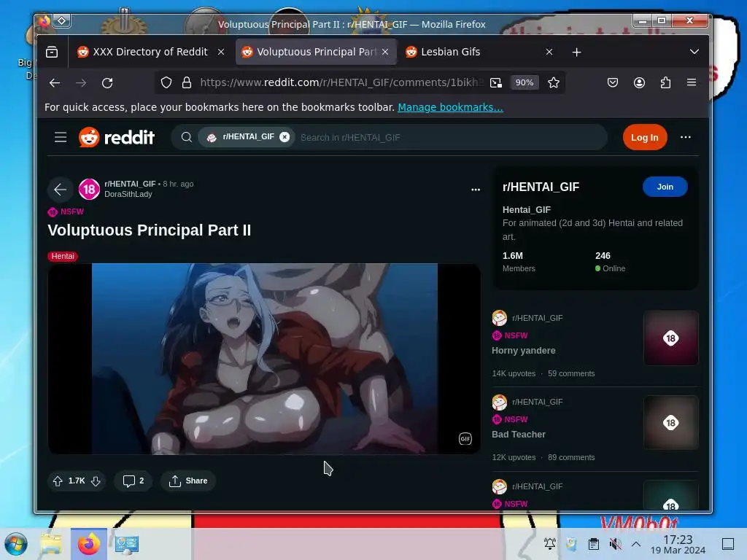747x560 pixels.
Task: List all tabs dropdown arrow
Action: tap(694, 52)
